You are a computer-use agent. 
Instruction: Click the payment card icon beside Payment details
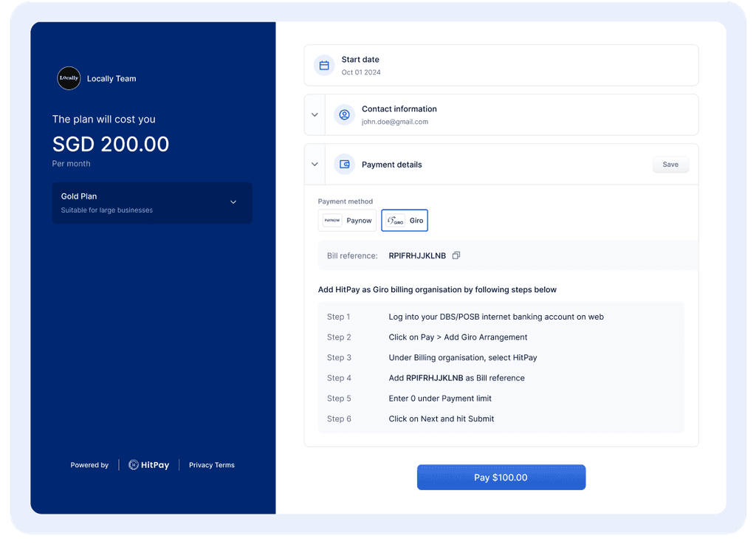[x=344, y=164]
